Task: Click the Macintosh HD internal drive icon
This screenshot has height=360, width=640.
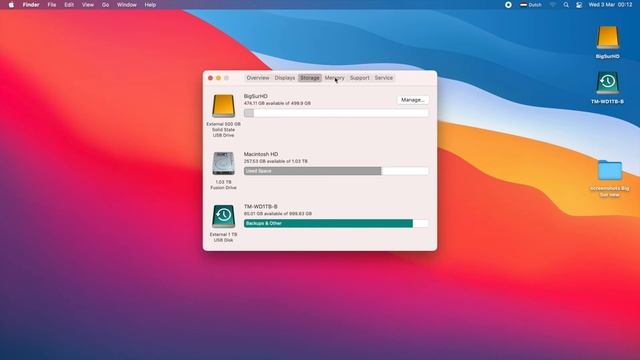Action: [x=223, y=164]
